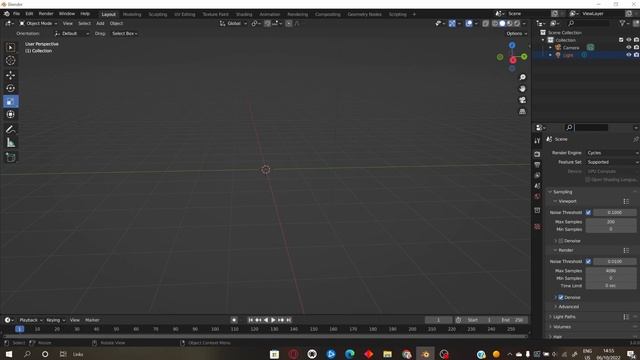640x360 pixels.
Task: Click Viewport Noise Threshold 0.1000 field
Action: pyautogui.click(x=615, y=213)
